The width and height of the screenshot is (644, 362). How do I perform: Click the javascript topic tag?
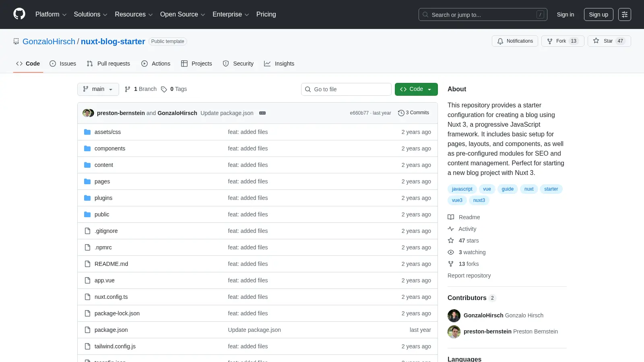click(462, 189)
